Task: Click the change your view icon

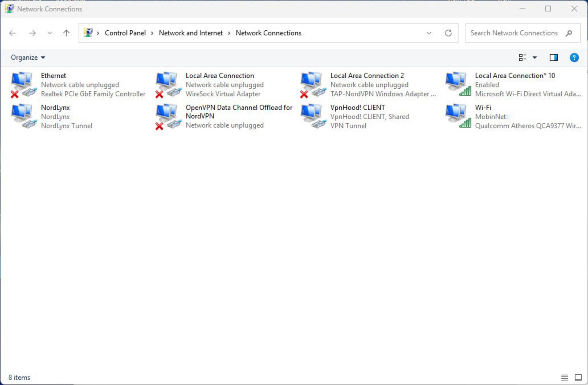Action: coord(522,58)
